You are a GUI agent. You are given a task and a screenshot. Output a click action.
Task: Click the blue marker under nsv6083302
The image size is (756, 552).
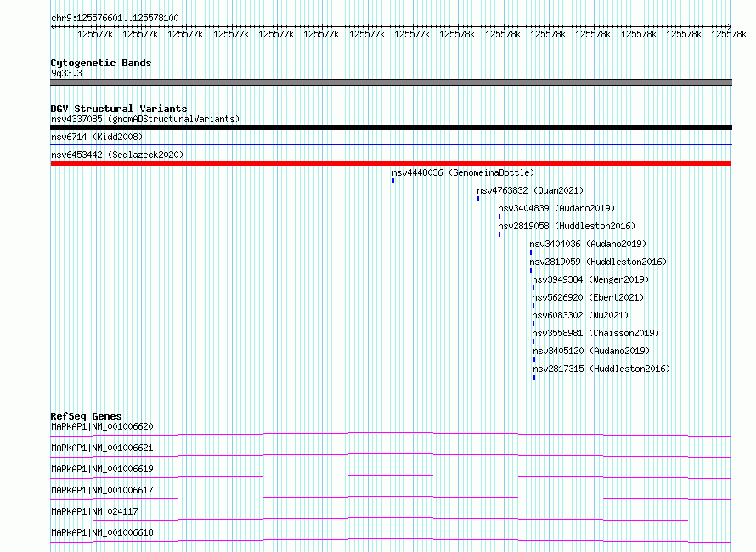pyautogui.click(x=533, y=324)
